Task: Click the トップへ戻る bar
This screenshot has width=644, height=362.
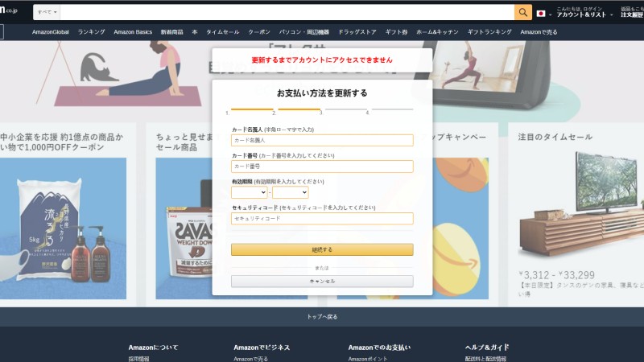Action: (x=322, y=317)
